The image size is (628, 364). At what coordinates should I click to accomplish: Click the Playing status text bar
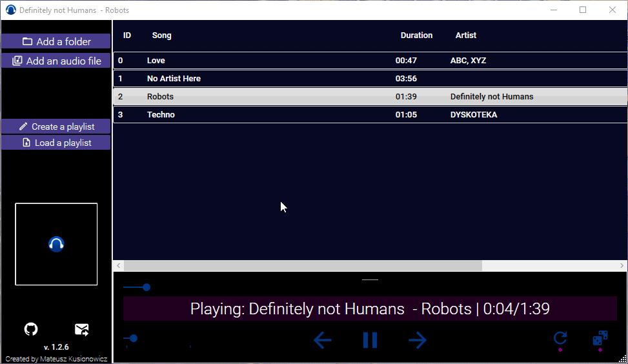tap(370, 308)
